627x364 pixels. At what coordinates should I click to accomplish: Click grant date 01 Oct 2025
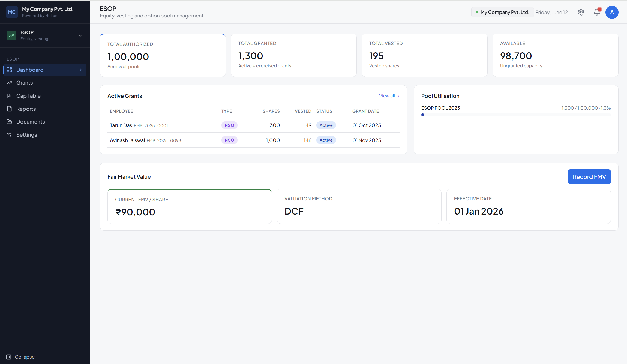click(367, 125)
